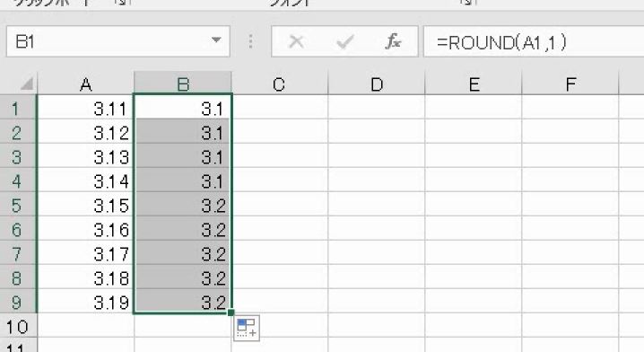Select column D header
Viewport: 644px width, 352px height.
[x=376, y=84]
